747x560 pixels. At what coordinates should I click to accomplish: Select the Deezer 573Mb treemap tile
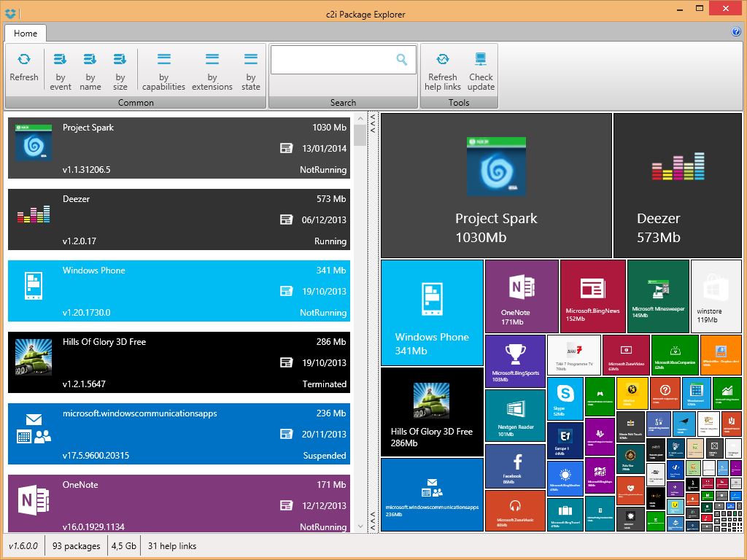click(x=678, y=185)
